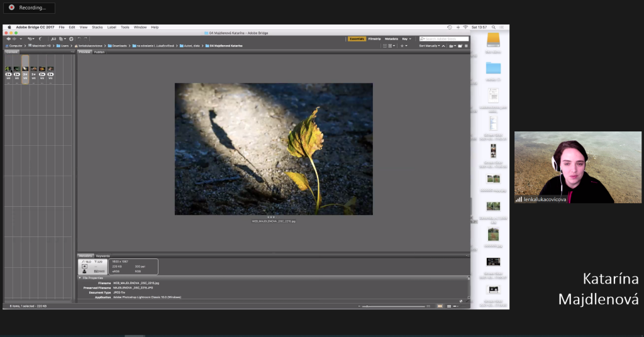Viewport: 644px width, 337px height.
Task: Select the Preview panel tab
Action: pos(85,52)
